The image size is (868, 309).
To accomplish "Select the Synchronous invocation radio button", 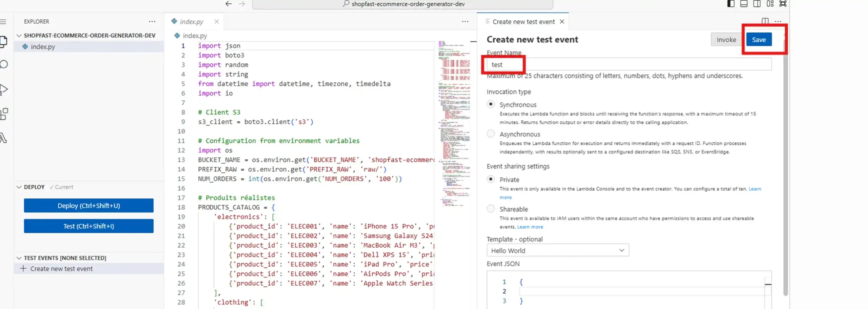I will (491, 104).
